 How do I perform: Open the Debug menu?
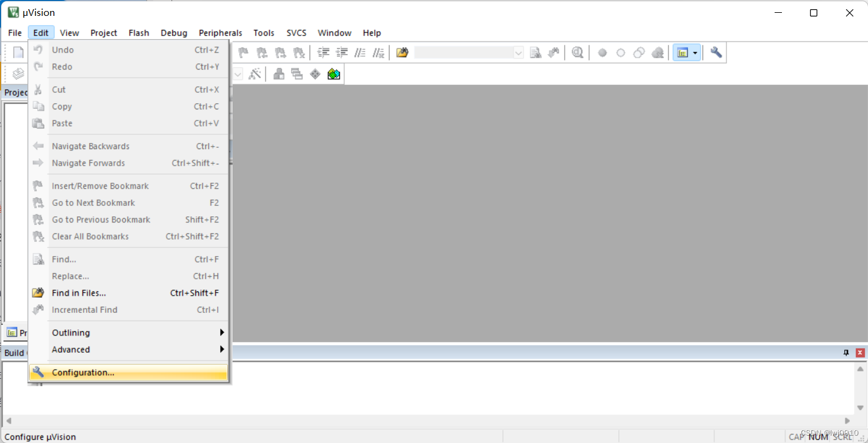(x=174, y=33)
